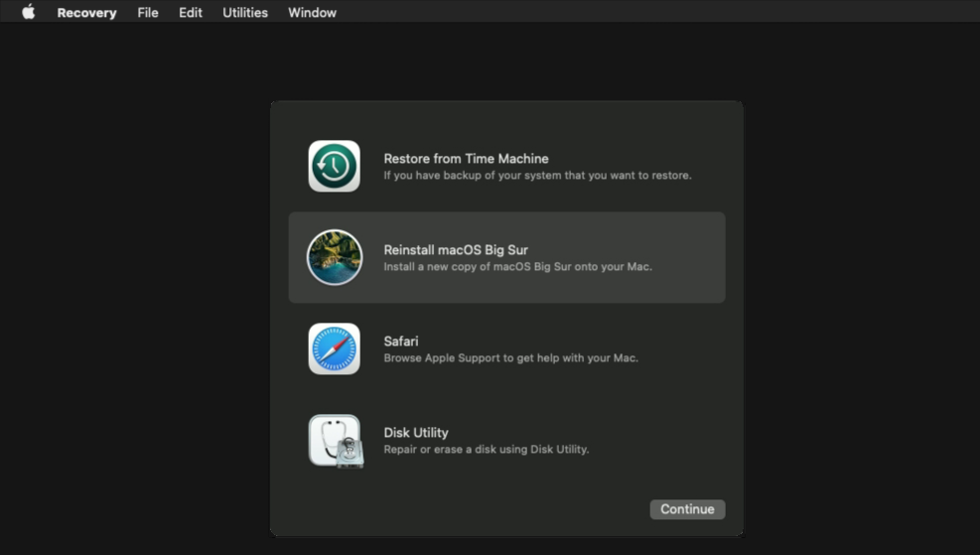Open the Edit menu
980x555 pixels.
coord(191,13)
